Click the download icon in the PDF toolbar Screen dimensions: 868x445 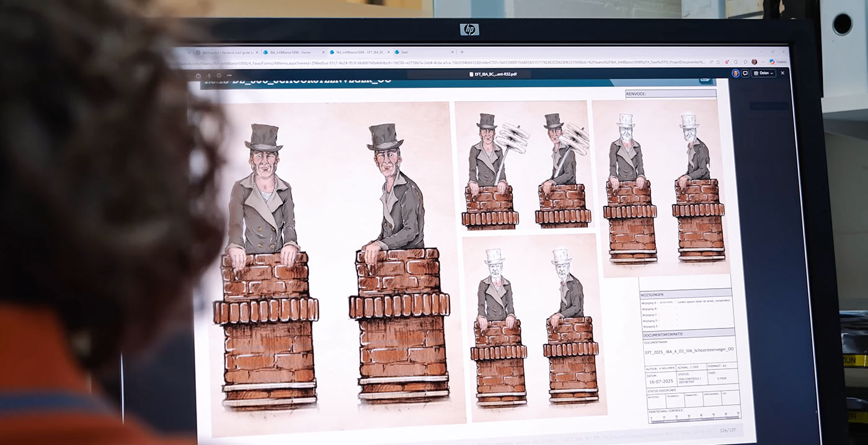(x=209, y=76)
